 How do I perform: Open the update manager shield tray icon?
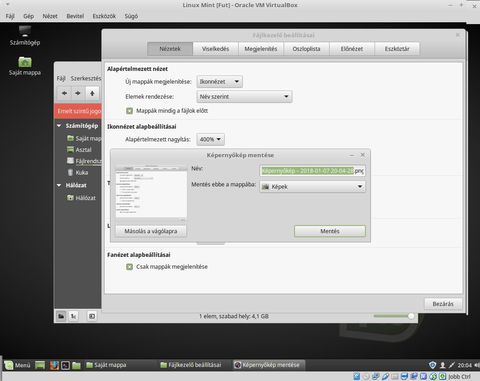point(432,365)
